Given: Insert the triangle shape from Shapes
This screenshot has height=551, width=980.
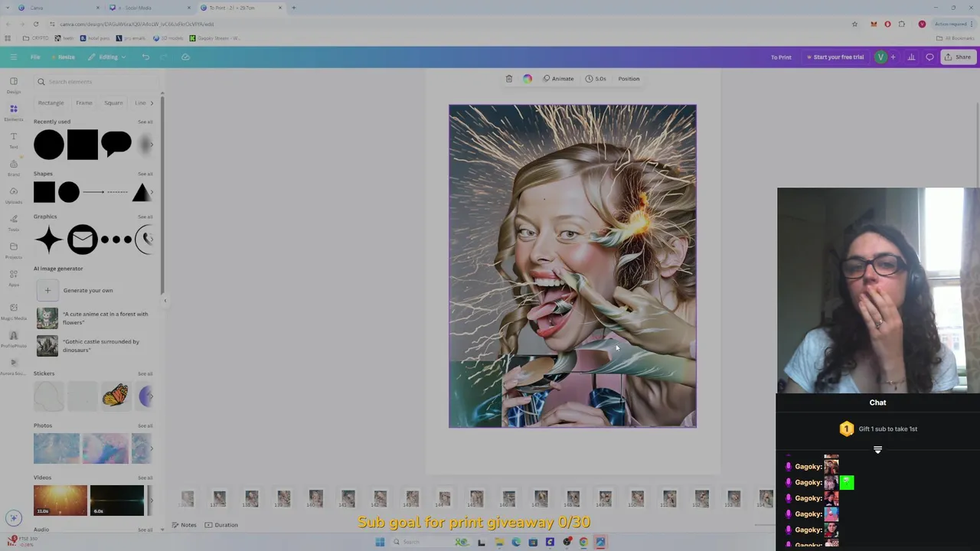Looking at the screenshot, I should (x=141, y=192).
